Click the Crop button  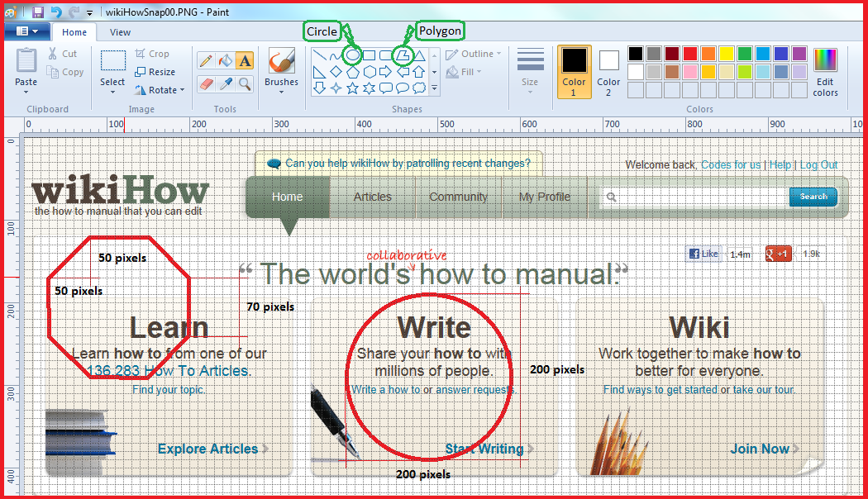click(152, 54)
